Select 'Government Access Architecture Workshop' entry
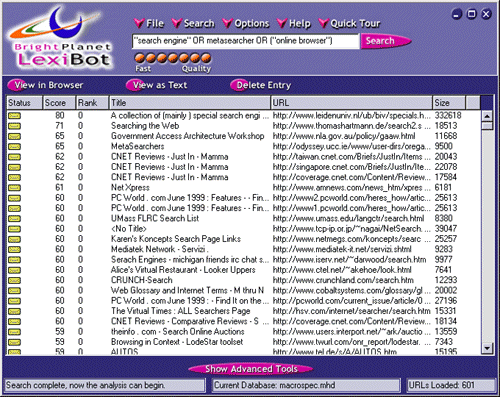This screenshot has width=500, height=397. click(187, 136)
